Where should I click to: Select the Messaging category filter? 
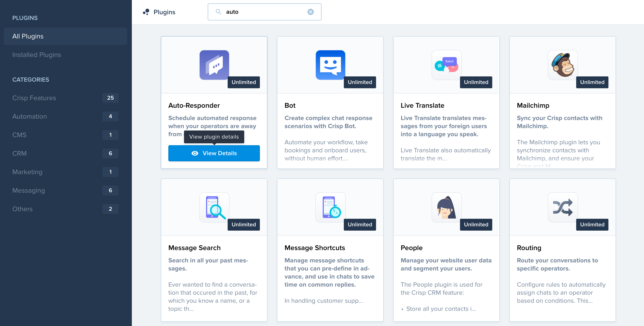(28, 190)
